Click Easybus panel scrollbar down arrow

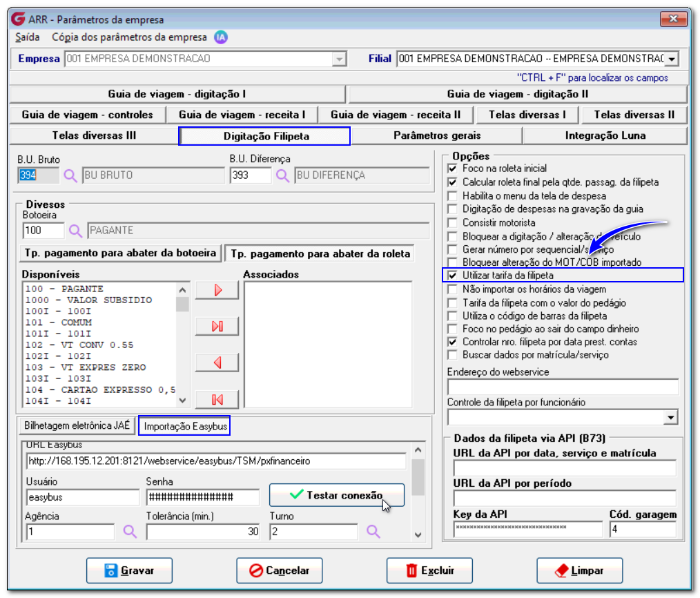click(418, 534)
